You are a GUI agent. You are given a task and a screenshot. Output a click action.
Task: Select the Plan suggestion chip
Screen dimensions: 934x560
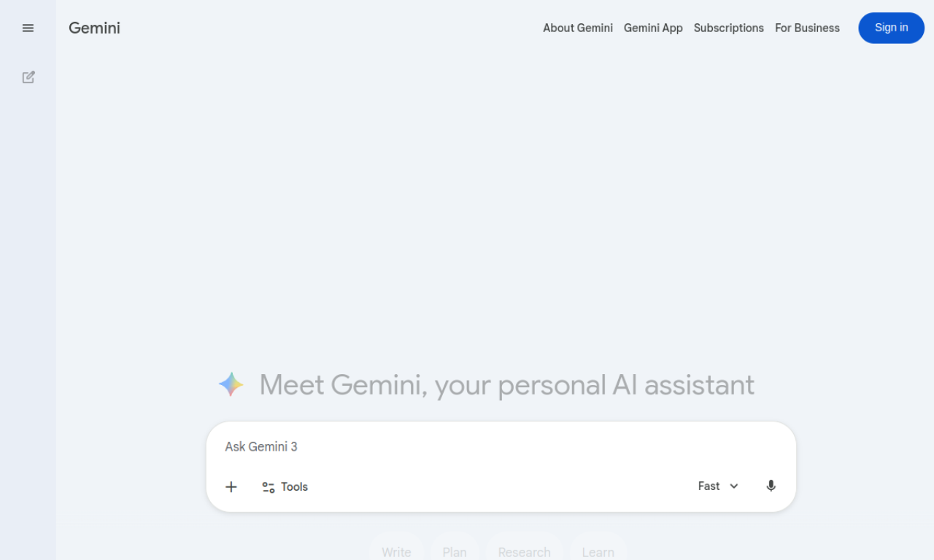[455, 552]
